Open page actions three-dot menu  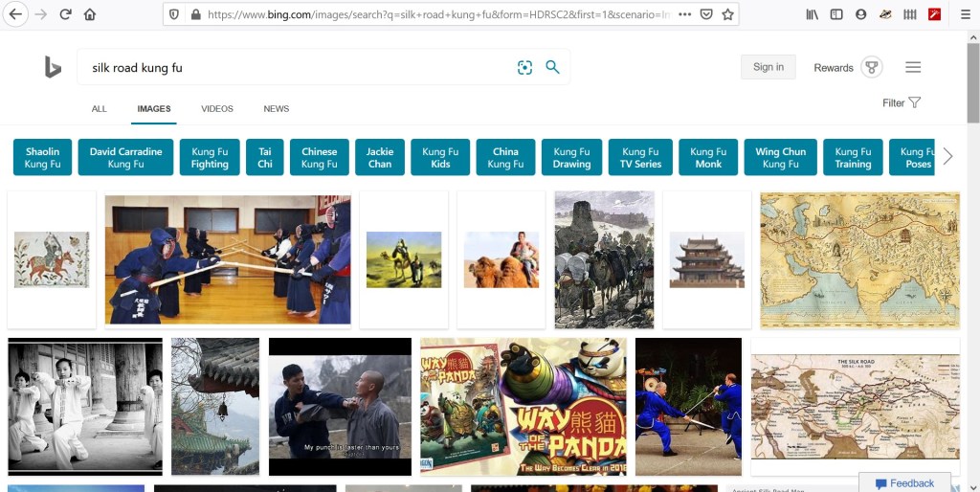click(684, 14)
